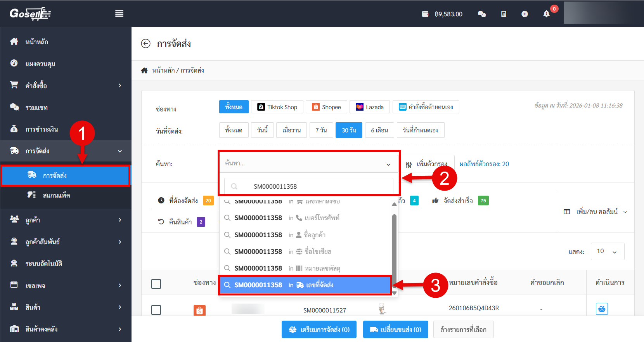Click the plus circle icon in header
This screenshot has width=644, height=342.
point(525,14)
